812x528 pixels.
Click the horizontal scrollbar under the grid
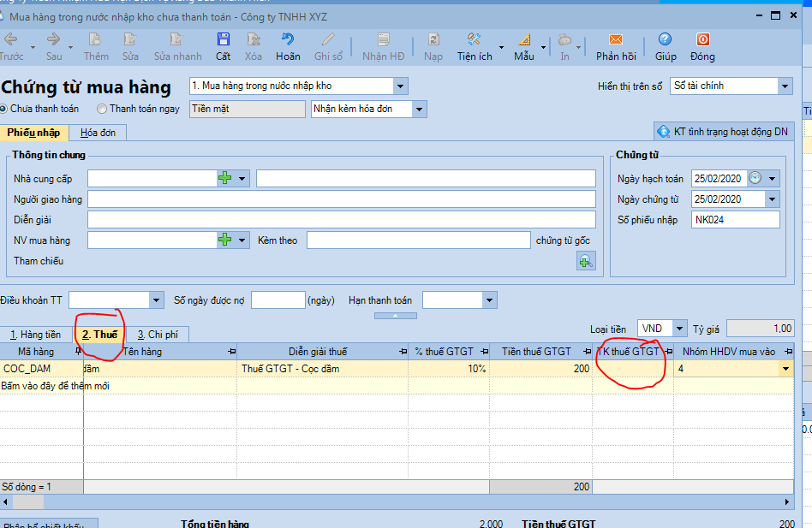394,501
